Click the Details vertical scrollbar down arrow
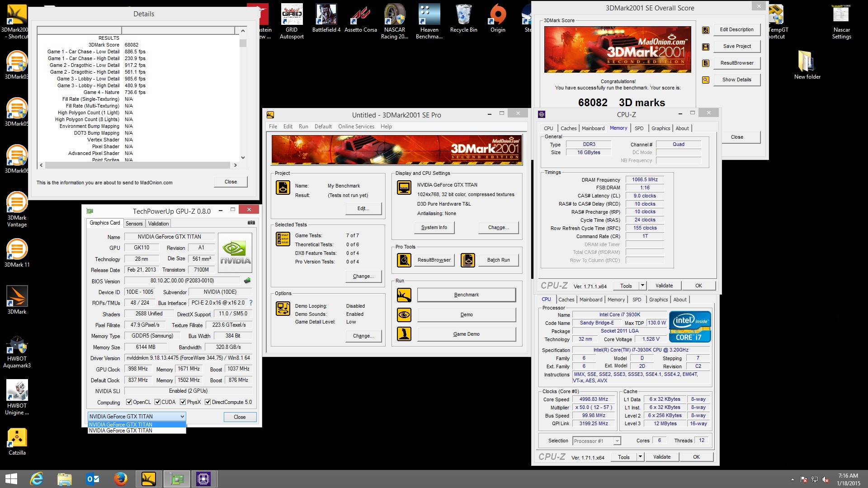This screenshot has height=488, width=868. tap(243, 158)
